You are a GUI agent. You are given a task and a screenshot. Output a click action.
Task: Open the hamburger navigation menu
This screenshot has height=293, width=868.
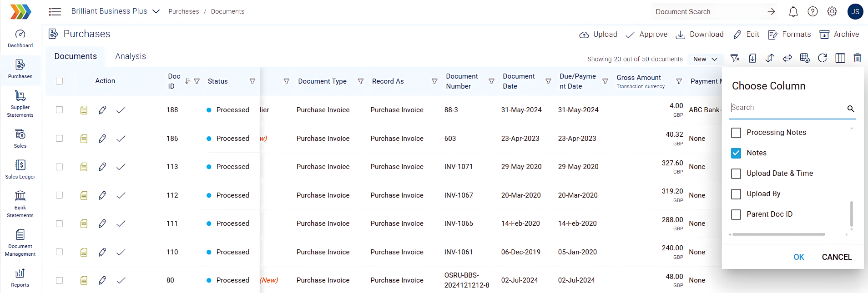pyautogui.click(x=55, y=11)
